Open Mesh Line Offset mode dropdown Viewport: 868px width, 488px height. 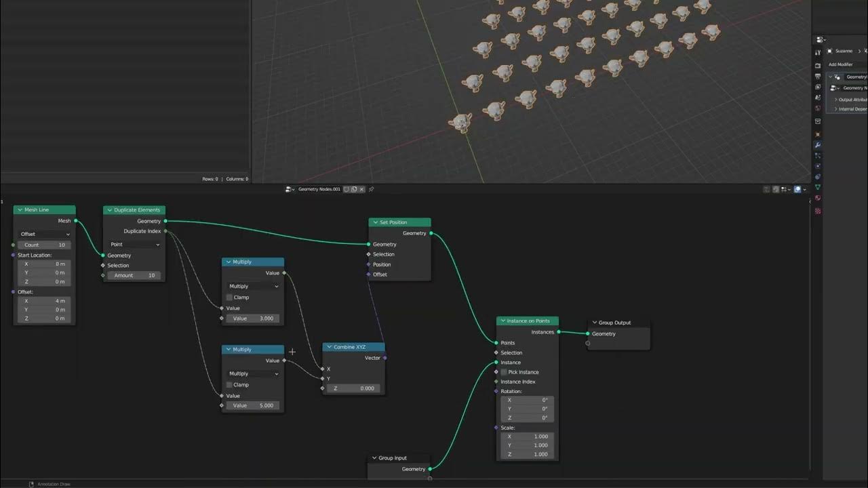point(45,234)
